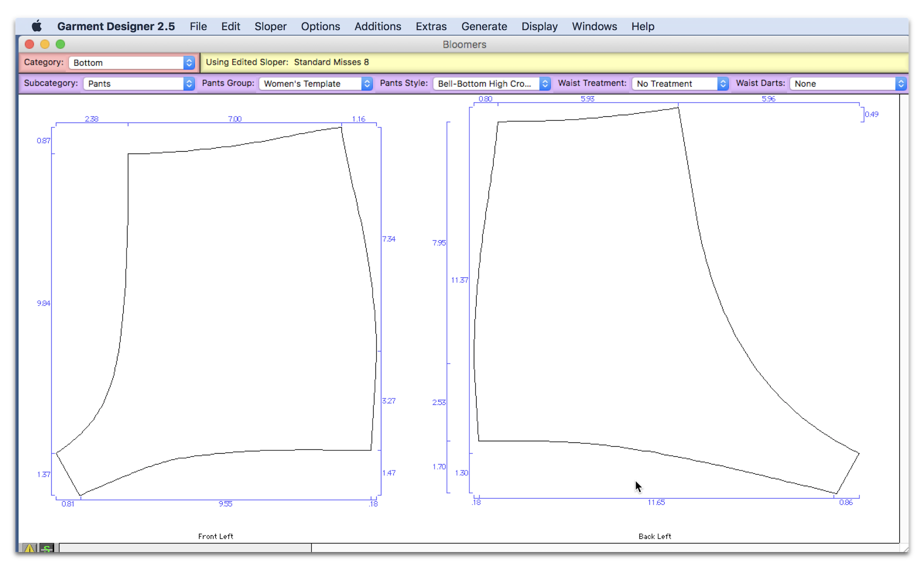Click the Extras menu item

(x=432, y=27)
